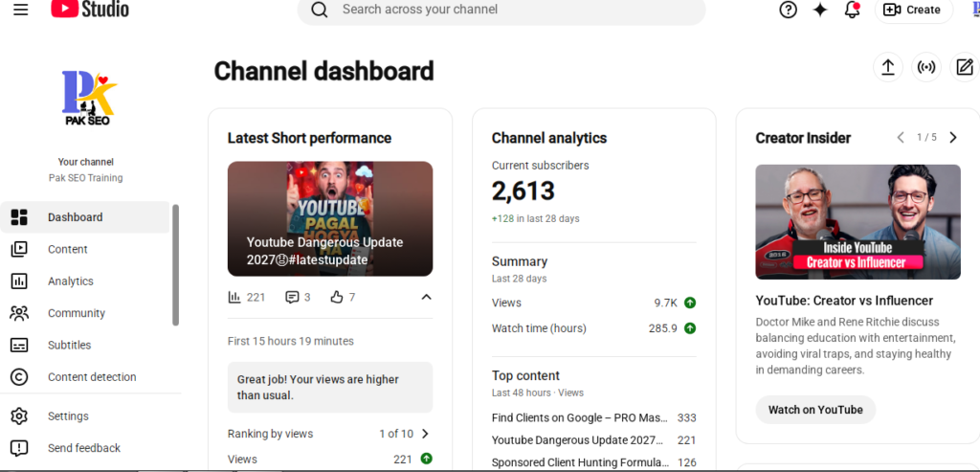
Task: Open the latest Short thumbnail
Action: (330, 219)
